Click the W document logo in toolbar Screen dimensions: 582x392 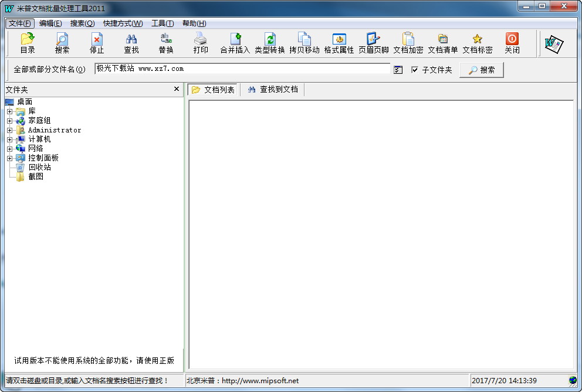(554, 44)
